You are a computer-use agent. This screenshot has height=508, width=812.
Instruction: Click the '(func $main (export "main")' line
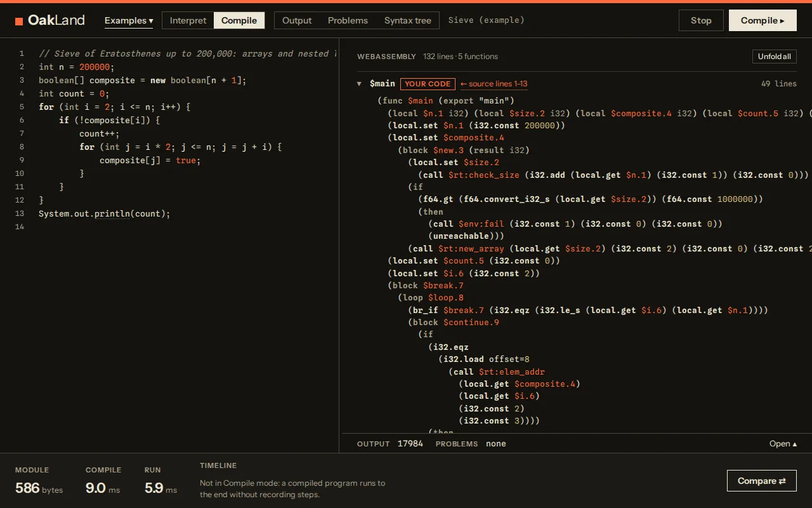tap(446, 100)
